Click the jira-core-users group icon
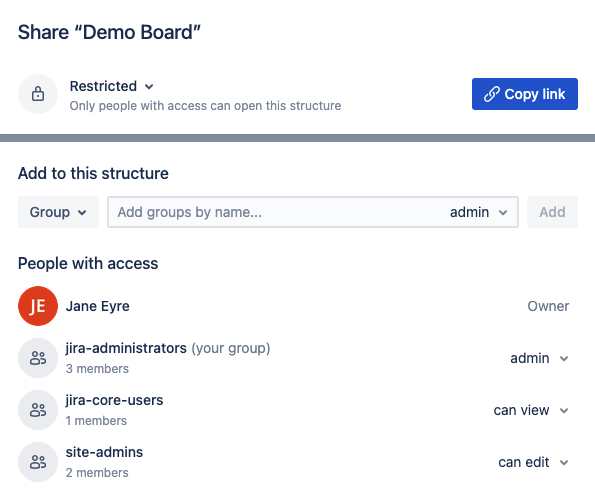 38,410
